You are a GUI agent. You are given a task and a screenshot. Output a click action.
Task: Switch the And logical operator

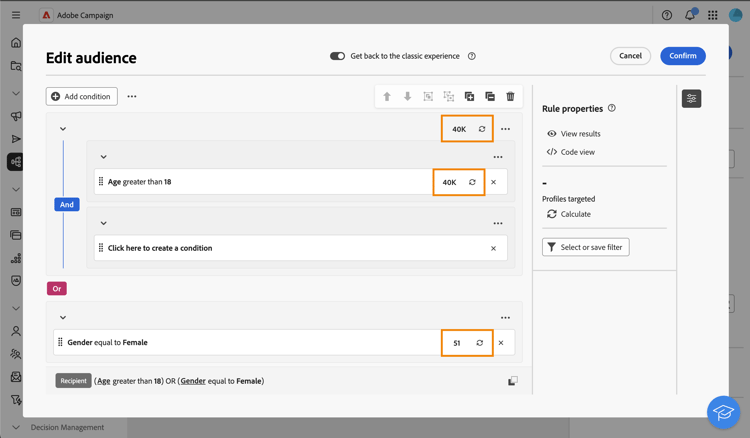[67, 204]
